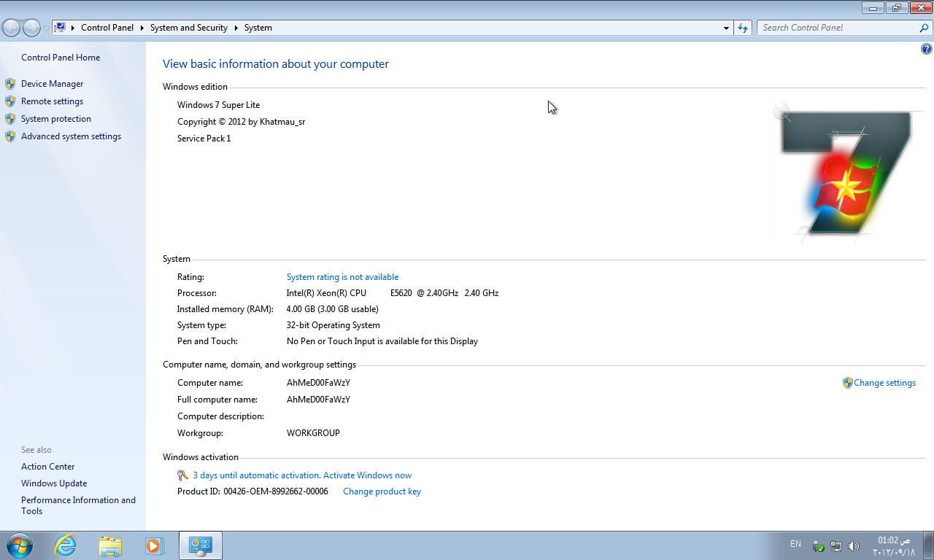Launch Windows Media Player from taskbar
934x560 pixels.
(x=154, y=545)
